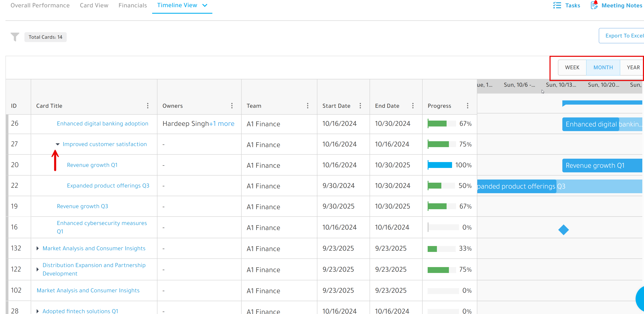Open Start Date column menu dots
Image resolution: width=644 pixels, height=314 pixels.
(360, 106)
